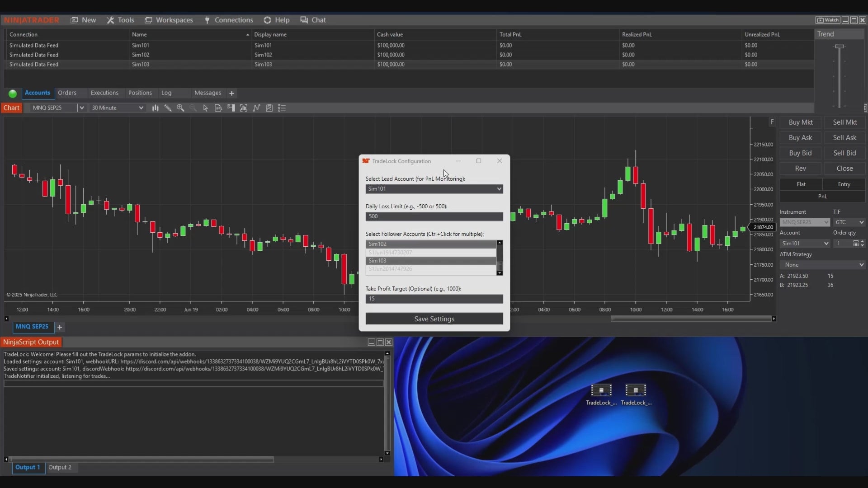The image size is (868, 488).
Task: Open the Workspaces menu
Action: 169,20
